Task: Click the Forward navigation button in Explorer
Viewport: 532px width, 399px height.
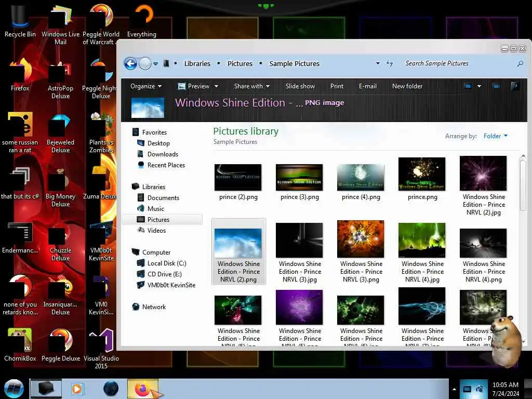Action: point(145,63)
